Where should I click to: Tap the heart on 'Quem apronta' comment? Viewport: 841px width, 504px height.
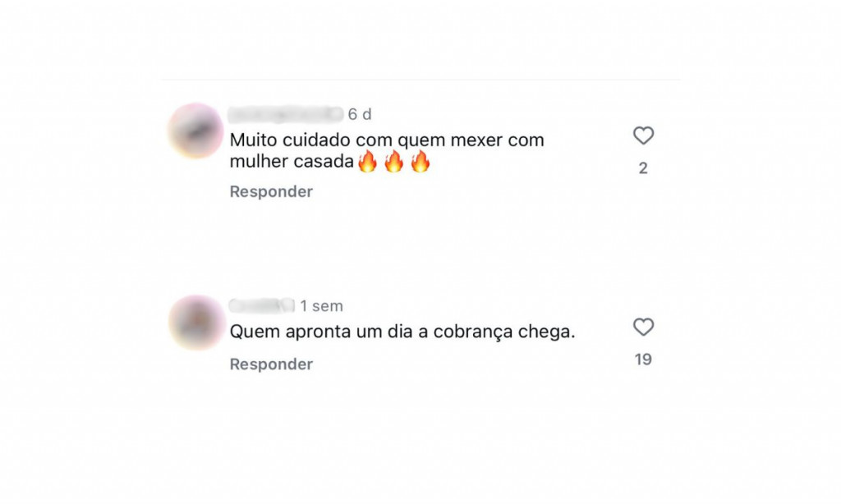click(643, 327)
